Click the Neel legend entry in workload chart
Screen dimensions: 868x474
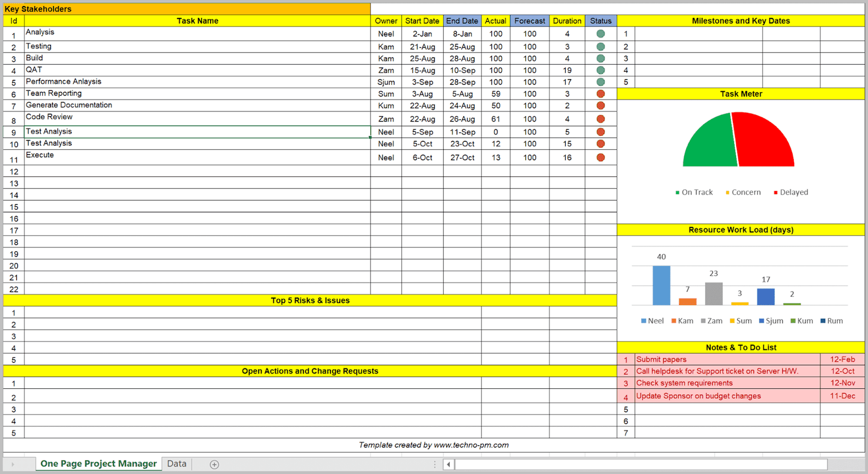tap(652, 321)
